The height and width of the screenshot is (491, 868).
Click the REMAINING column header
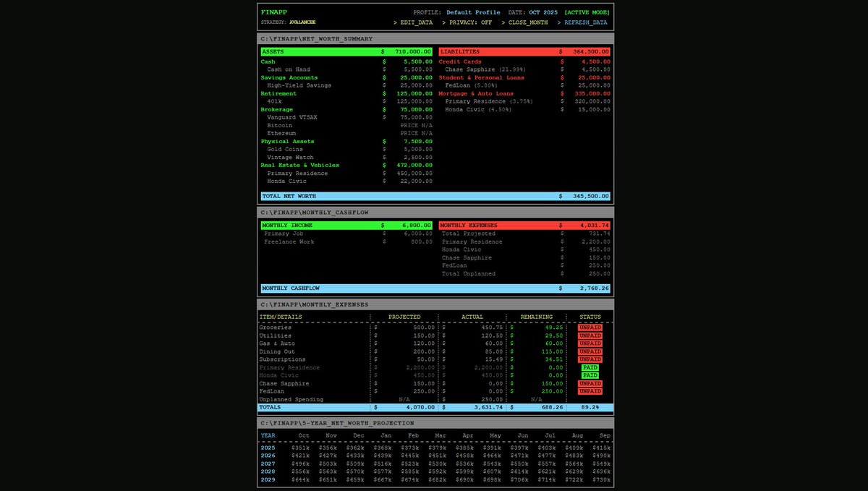[x=537, y=317]
